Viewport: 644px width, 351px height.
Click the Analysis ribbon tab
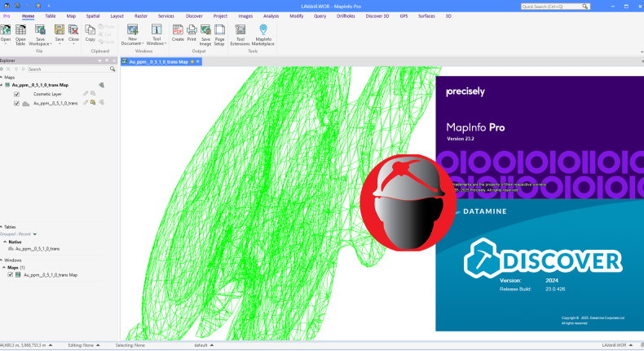point(271,16)
